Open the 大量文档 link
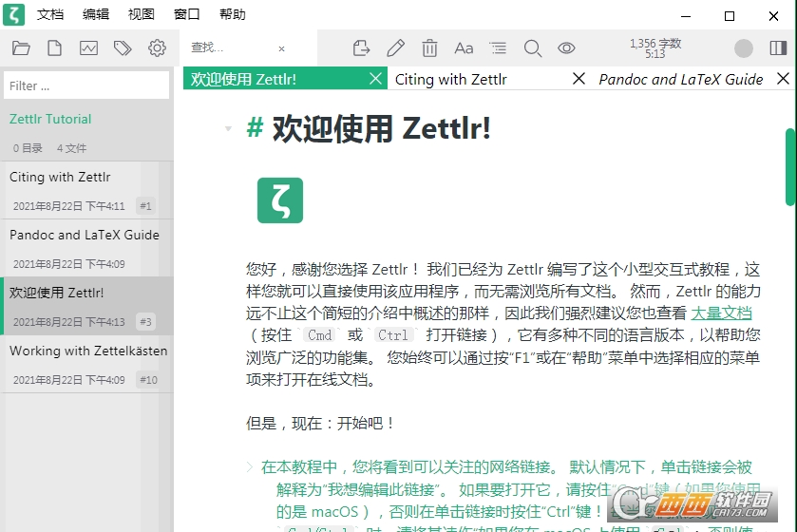797x532 pixels. point(721,313)
